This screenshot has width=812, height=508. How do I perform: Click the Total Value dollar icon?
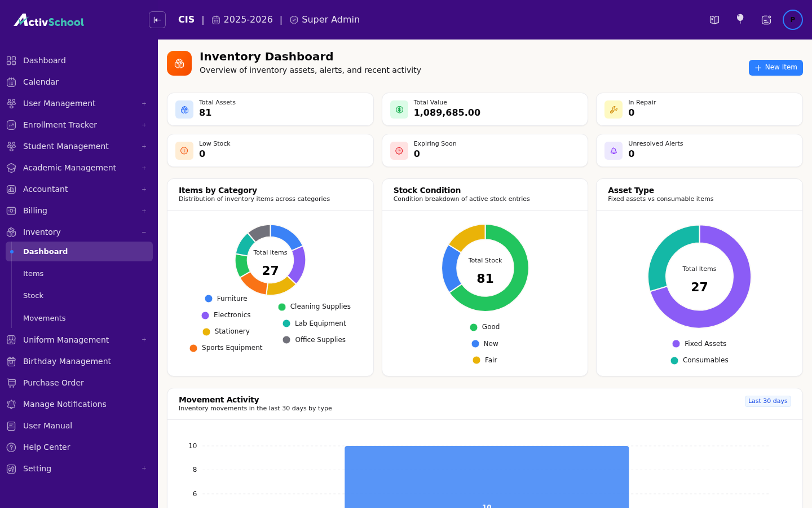tap(399, 110)
